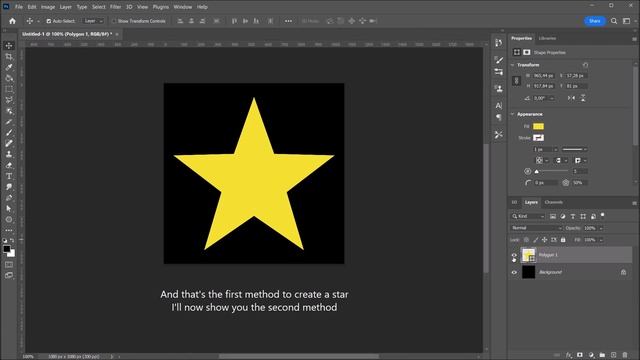Open the Image menu

(48, 7)
